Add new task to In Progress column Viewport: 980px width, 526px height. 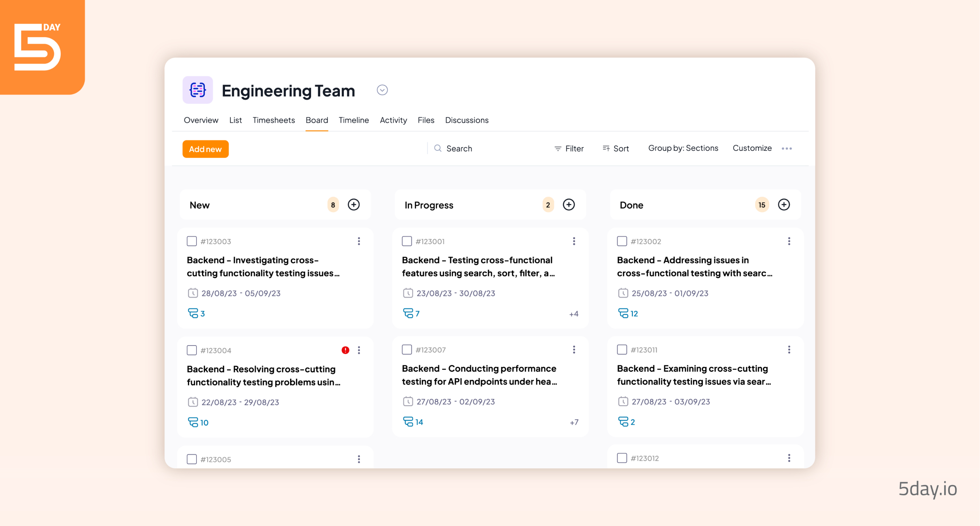click(x=569, y=205)
